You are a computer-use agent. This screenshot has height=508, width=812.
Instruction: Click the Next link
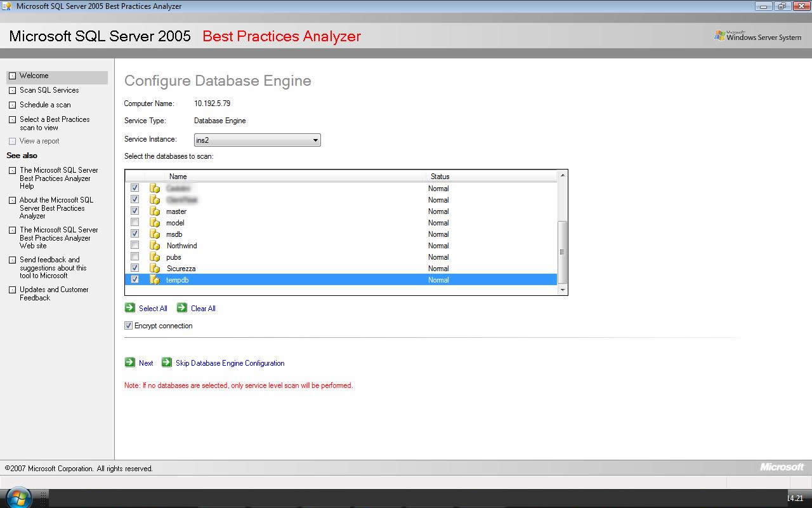(x=146, y=363)
